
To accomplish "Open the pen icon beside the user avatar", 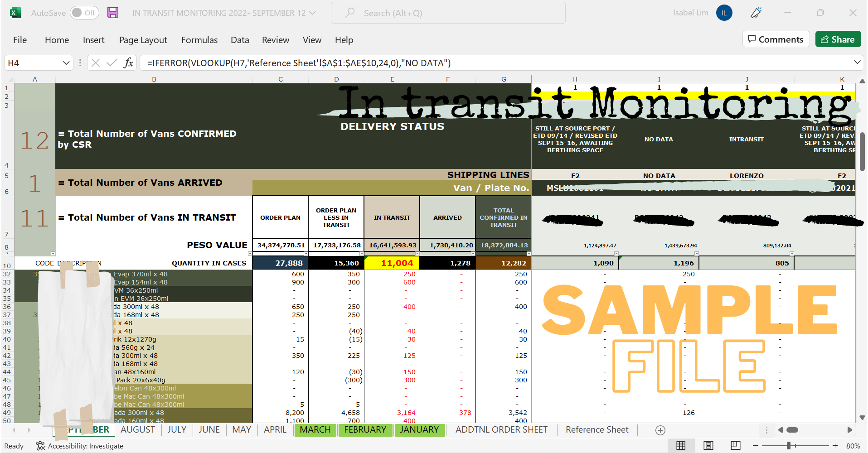I will [x=756, y=13].
